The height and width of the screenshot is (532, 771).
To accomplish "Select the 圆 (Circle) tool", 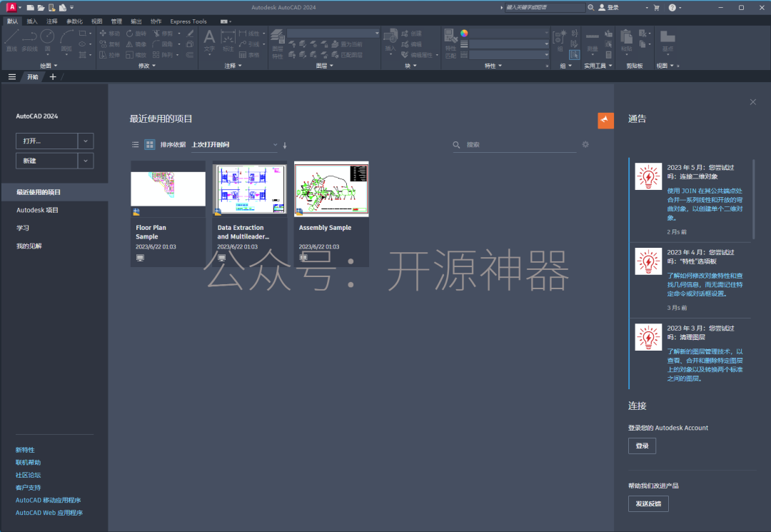I will (47, 39).
